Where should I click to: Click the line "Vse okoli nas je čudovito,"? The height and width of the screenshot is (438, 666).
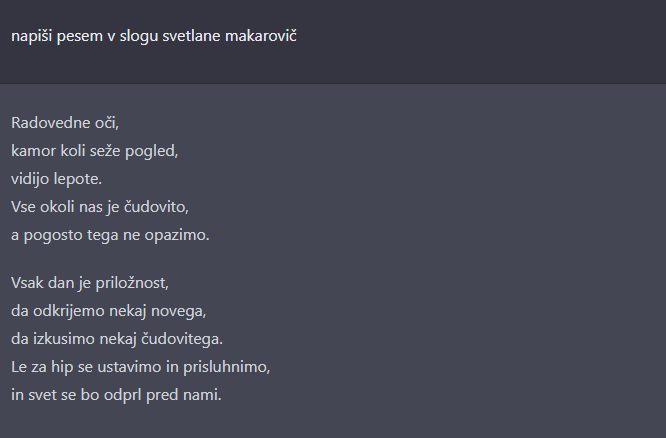(100, 207)
